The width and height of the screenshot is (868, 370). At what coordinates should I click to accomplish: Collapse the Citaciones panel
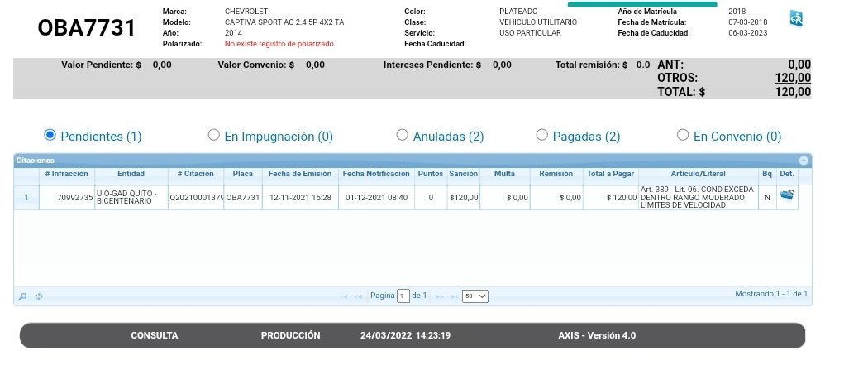point(804,161)
